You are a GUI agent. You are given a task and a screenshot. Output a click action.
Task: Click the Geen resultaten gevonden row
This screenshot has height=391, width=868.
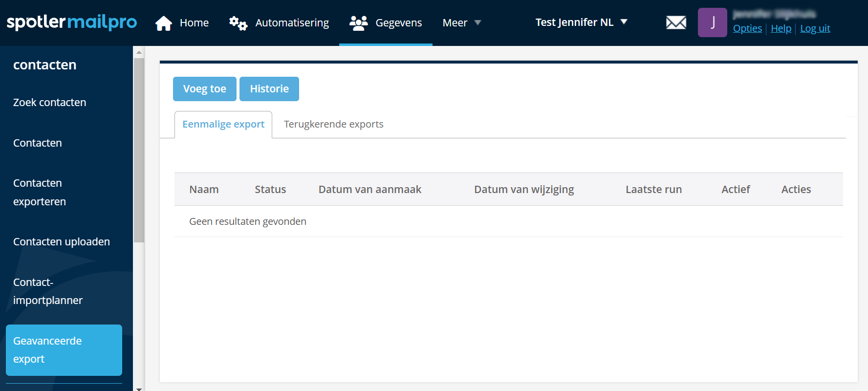pos(509,221)
